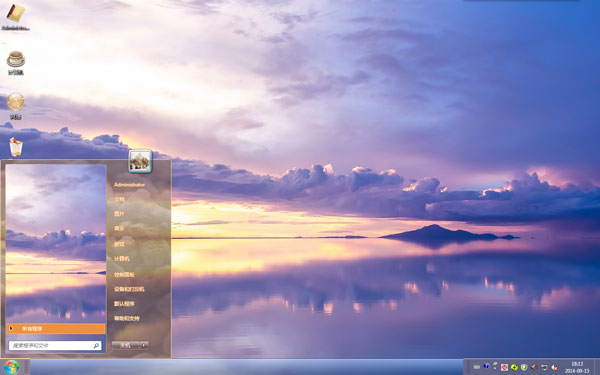Screen dimensions: 600x375
Task: Open 音乐 (Music) in Start menu
Action: coord(119,228)
